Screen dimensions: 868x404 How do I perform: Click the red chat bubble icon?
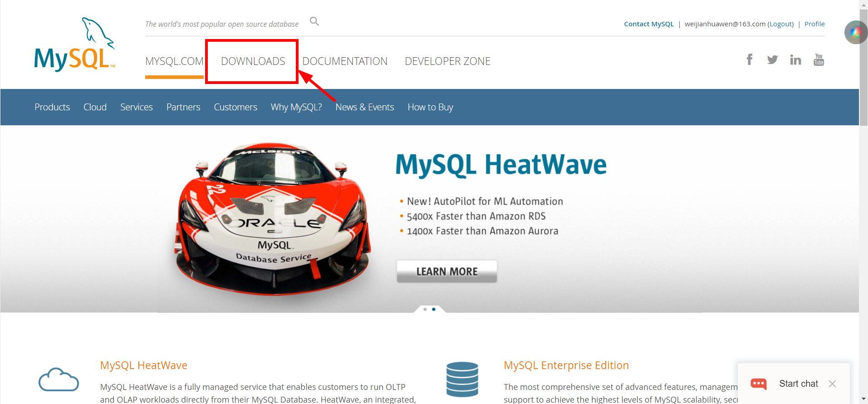click(758, 384)
